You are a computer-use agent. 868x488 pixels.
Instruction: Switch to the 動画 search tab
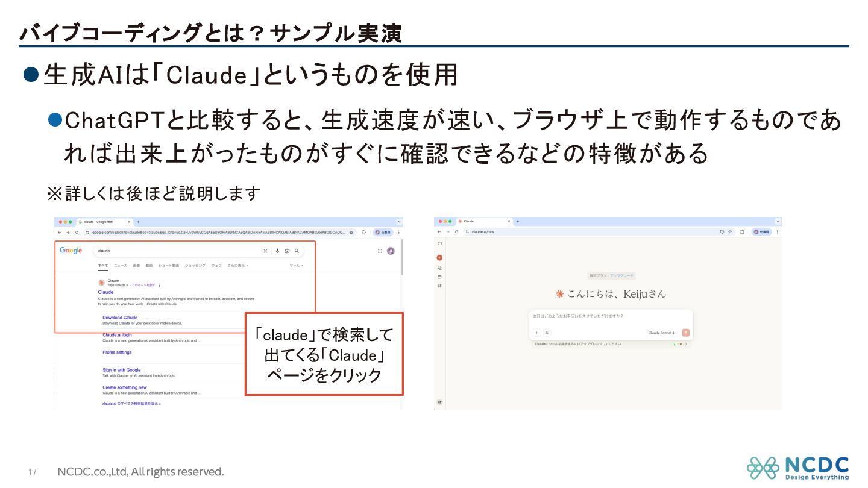click(149, 266)
